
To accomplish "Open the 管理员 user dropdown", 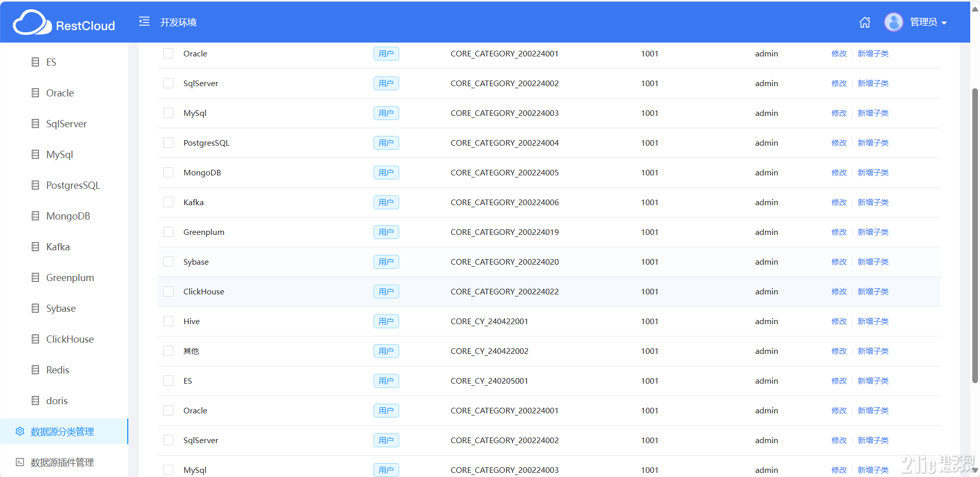I will (928, 22).
